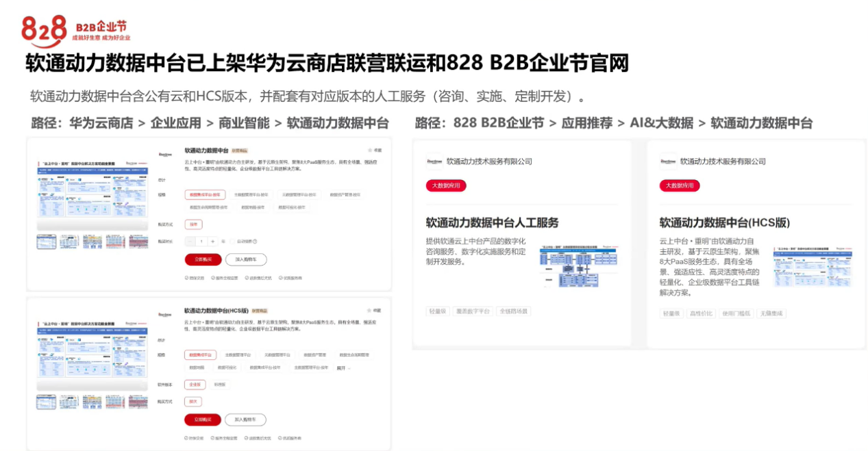Viewport: 868px width, 451px height.
Task: Click 立即购买 on the HCS版 listing
Action: [203, 420]
